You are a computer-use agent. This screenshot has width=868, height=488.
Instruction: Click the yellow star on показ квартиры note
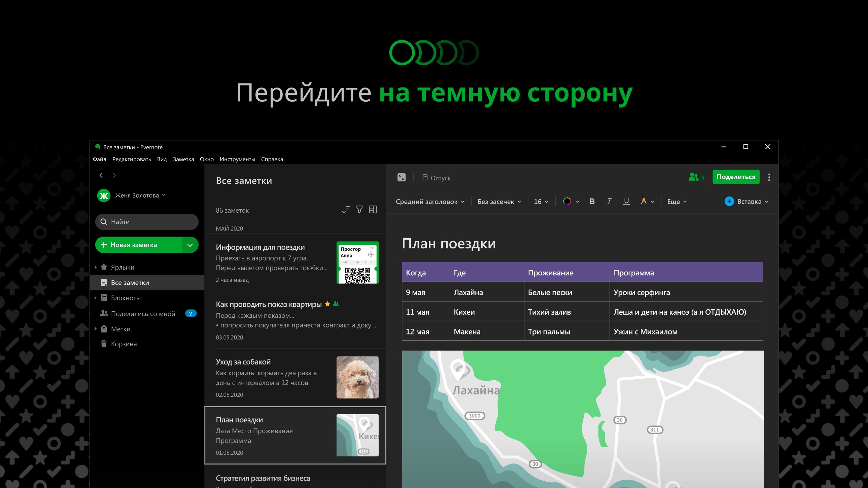[x=327, y=304]
